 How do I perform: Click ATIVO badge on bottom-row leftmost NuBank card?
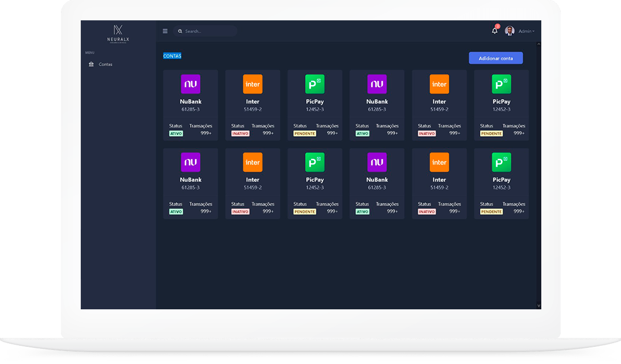click(176, 211)
